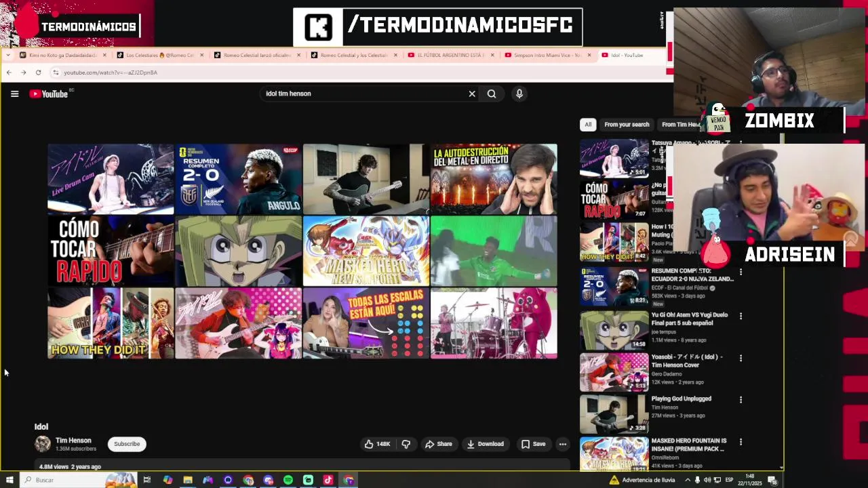Dislike the Idol video
This screenshot has width=868, height=488.
coord(406,444)
